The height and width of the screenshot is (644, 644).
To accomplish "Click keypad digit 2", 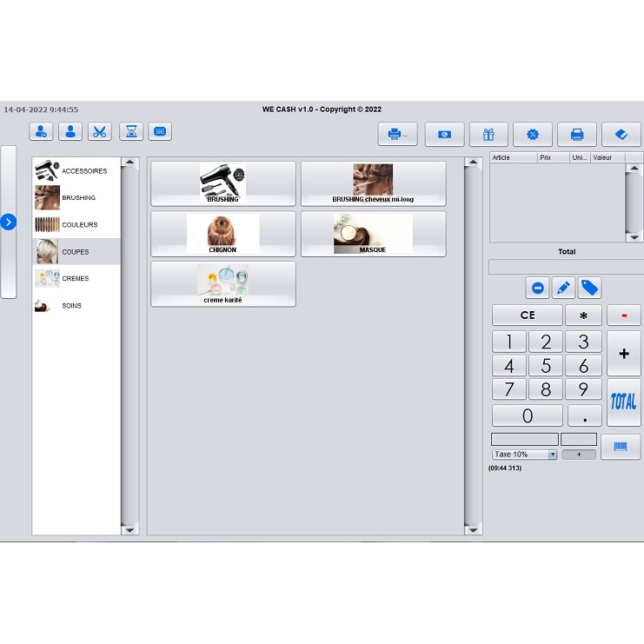I will [x=546, y=342].
